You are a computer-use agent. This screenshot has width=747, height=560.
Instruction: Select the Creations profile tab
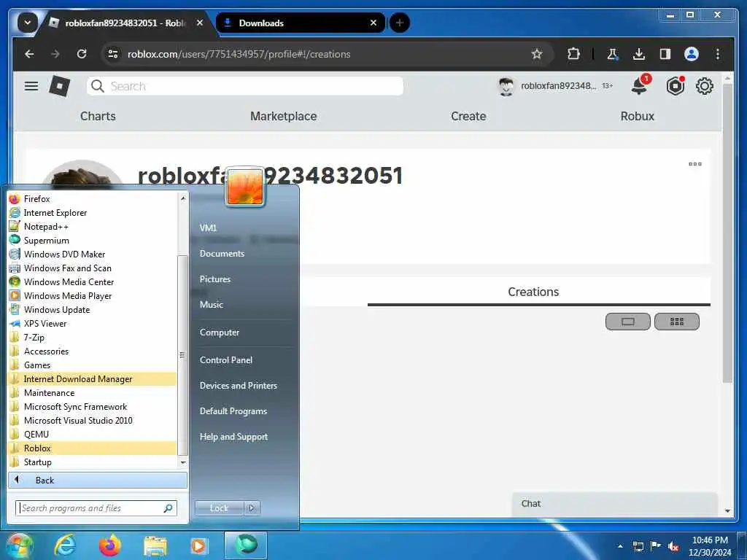pyautogui.click(x=533, y=292)
